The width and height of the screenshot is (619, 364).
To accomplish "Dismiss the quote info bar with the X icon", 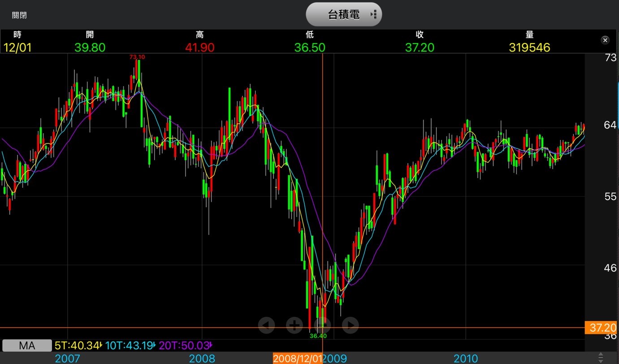I will pos(605,40).
